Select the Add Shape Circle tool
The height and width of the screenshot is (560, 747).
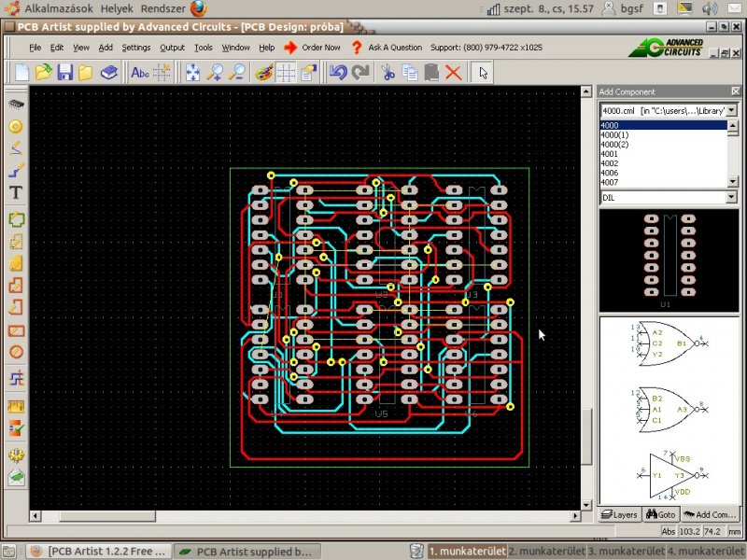click(x=16, y=352)
